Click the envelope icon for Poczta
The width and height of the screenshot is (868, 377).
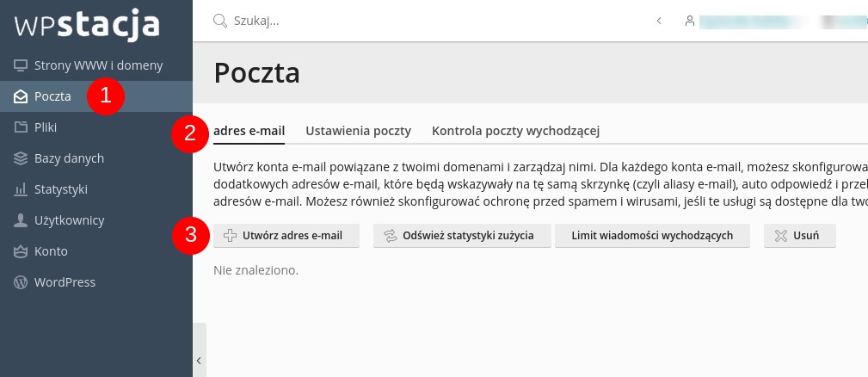pyautogui.click(x=21, y=96)
